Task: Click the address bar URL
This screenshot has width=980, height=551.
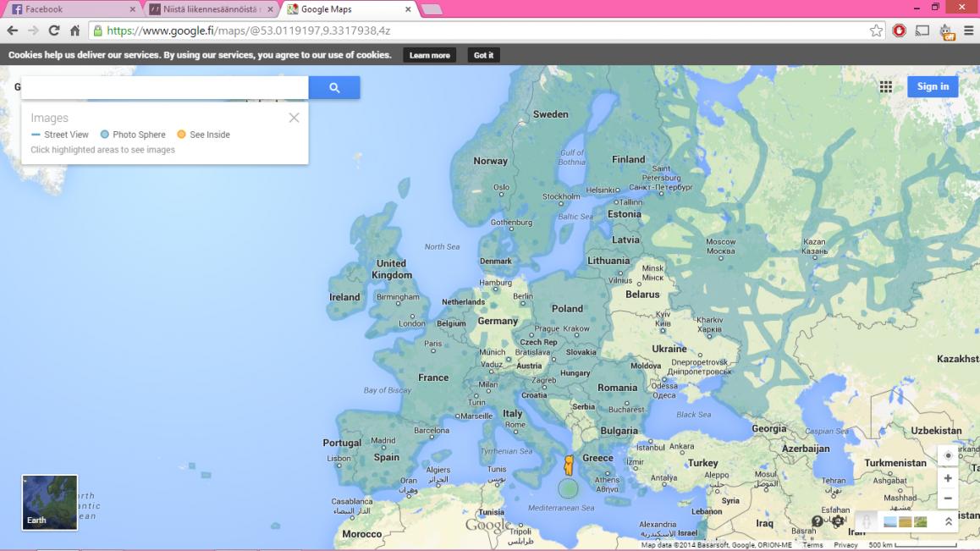Action: coord(248,30)
